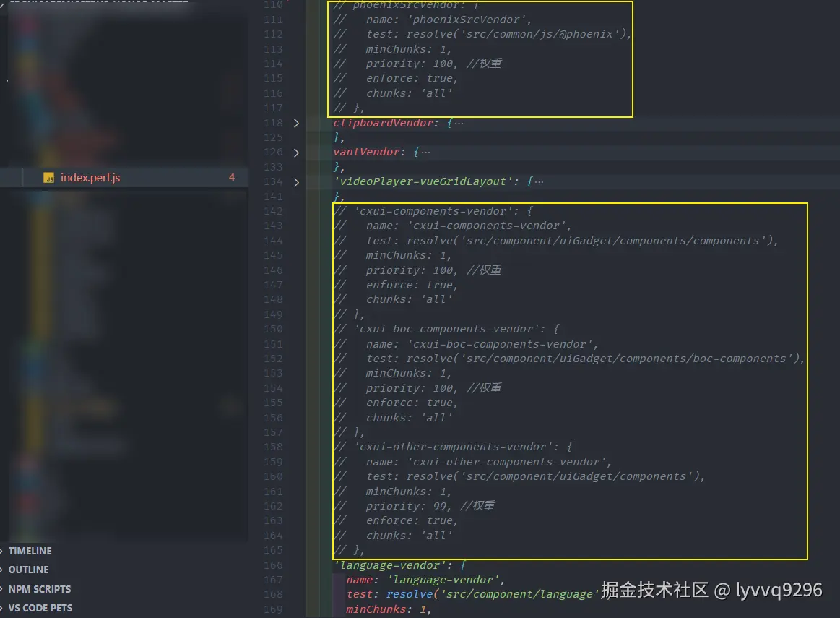Click commented priority: 99 line

(414, 506)
